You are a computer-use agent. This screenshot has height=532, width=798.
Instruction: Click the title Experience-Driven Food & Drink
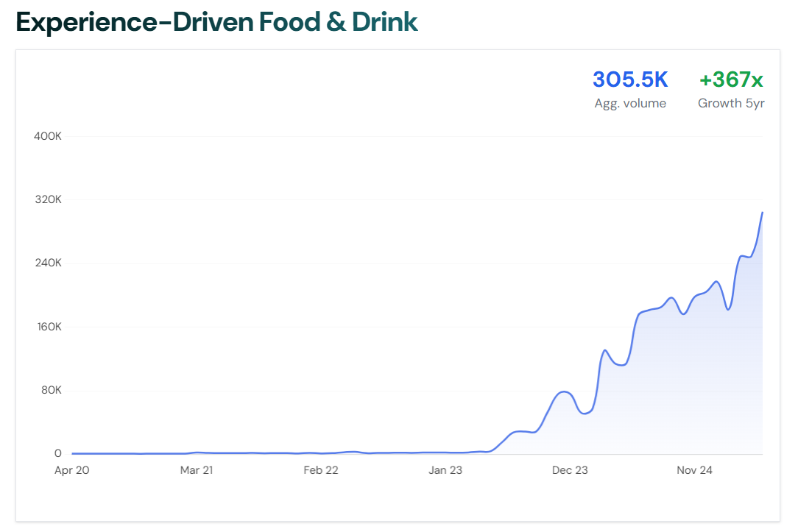coord(215,21)
